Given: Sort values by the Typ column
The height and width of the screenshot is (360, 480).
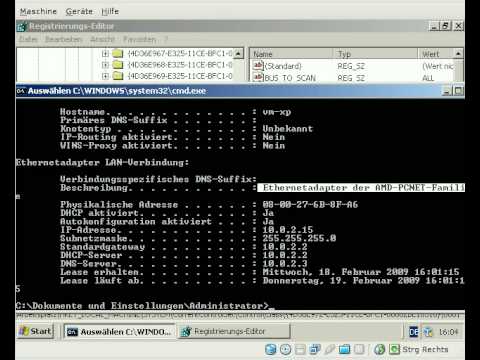Looking at the screenshot, I should pyautogui.click(x=376, y=54).
